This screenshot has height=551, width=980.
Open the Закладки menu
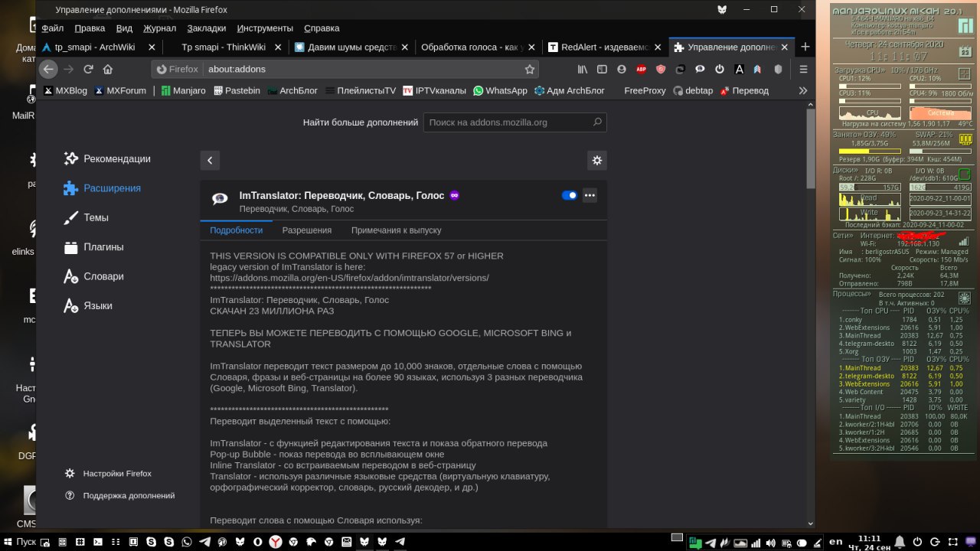click(207, 28)
